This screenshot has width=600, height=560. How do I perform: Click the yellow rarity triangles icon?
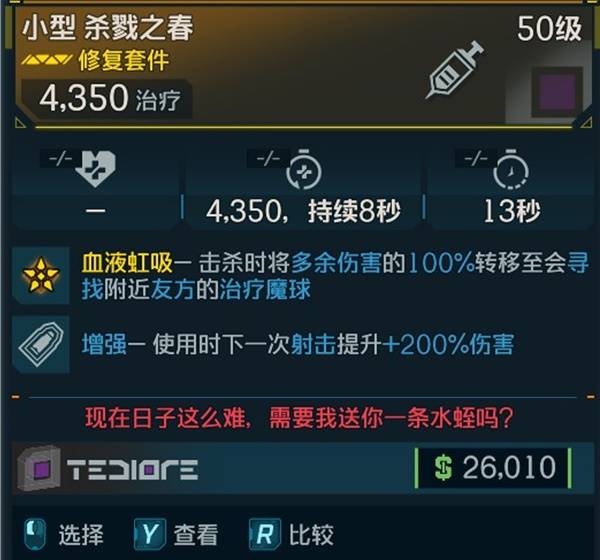[x=46, y=60]
